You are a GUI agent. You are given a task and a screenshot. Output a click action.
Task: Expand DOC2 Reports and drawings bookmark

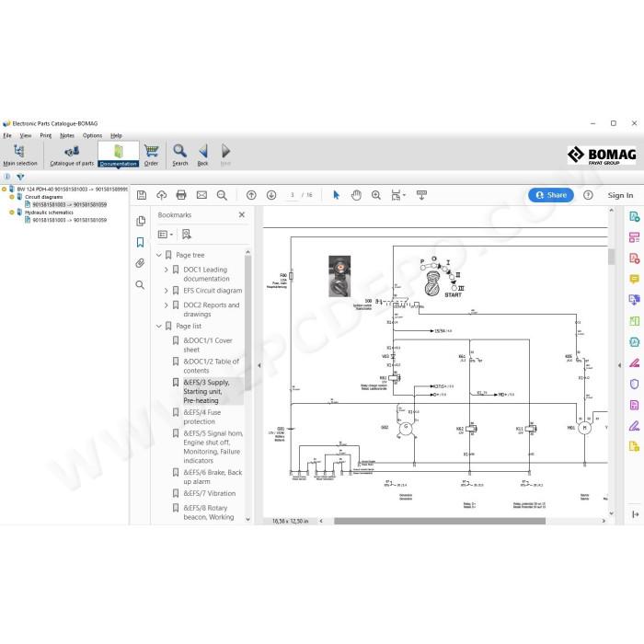coord(166,305)
